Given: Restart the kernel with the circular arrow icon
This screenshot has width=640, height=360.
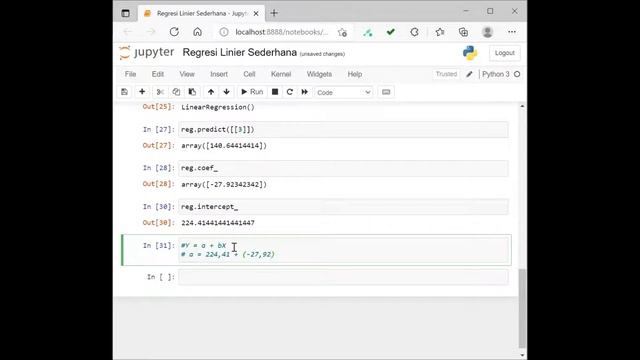Looking at the screenshot, I should [290, 92].
